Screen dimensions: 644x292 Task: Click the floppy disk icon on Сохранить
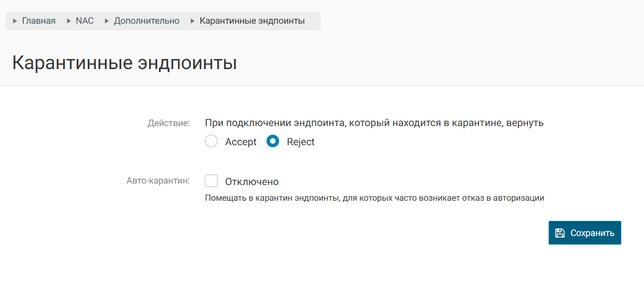pos(559,233)
